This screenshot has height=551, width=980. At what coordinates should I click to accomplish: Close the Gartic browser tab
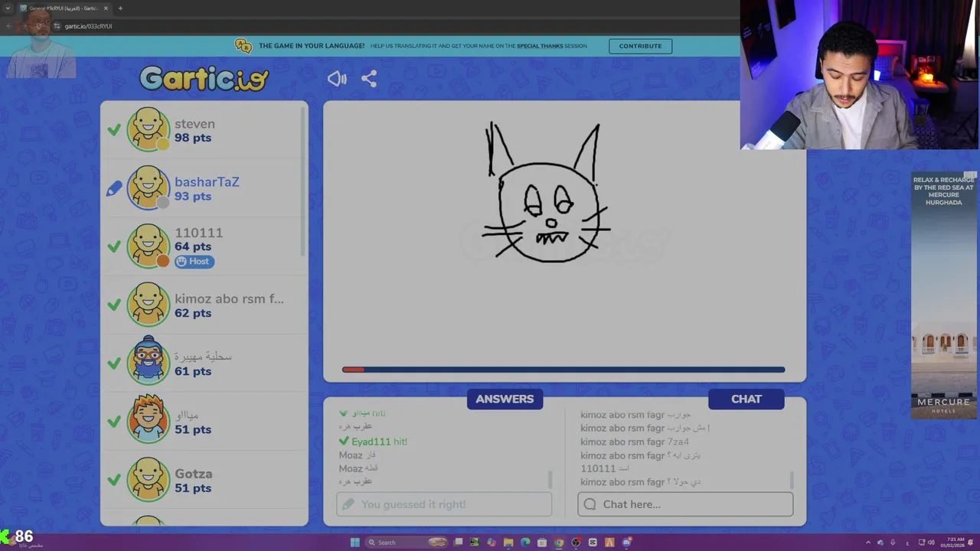pyautogui.click(x=106, y=8)
